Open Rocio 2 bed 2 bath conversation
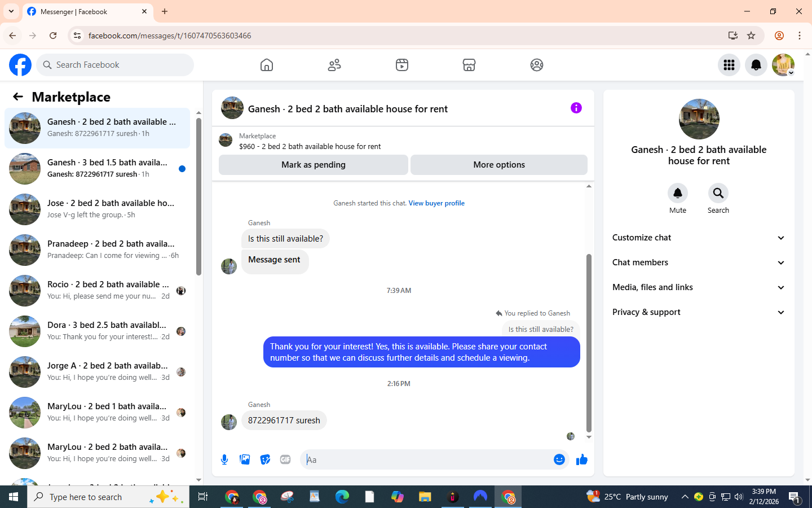Viewport: 812px width, 508px height. pyautogui.click(x=97, y=291)
